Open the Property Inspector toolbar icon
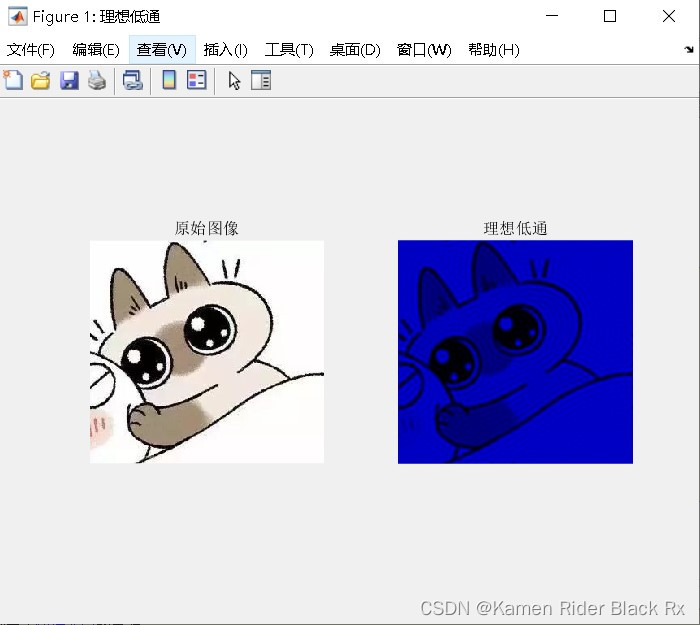700x625 pixels. click(x=261, y=80)
